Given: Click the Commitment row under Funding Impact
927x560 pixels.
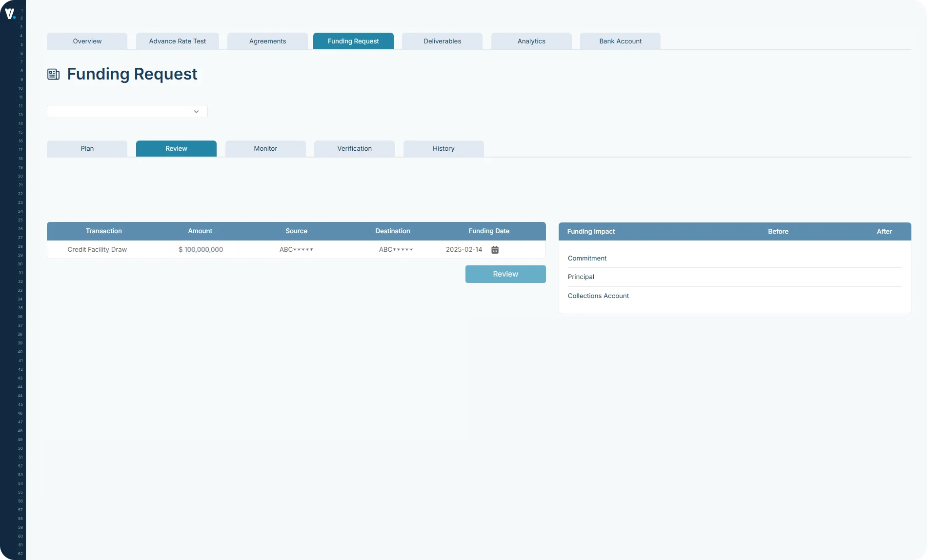Looking at the screenshot, I should pos(587,258).
